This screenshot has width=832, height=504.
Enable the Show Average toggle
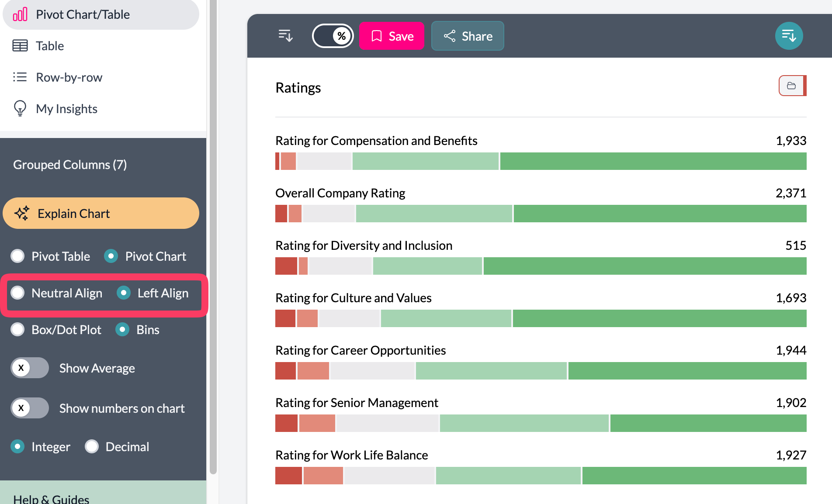click(30, 368)
